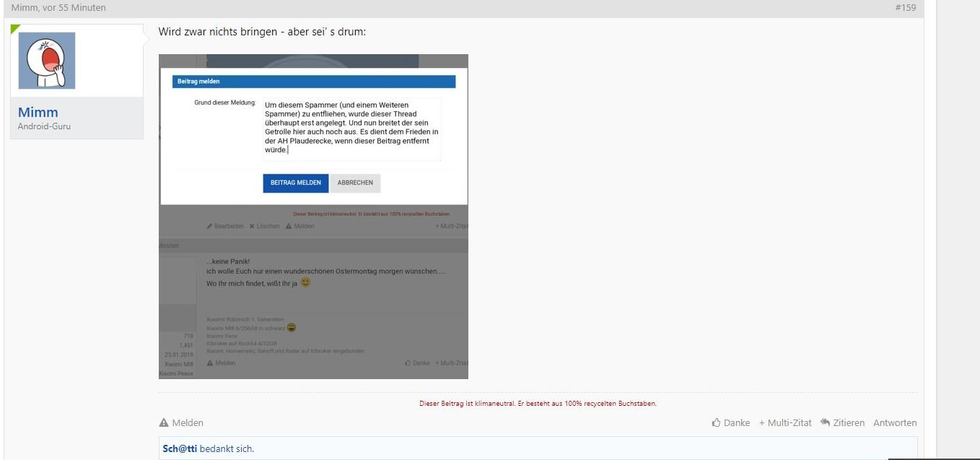Click the klimaneutral signature text
This screenshot has width=980, height=460.
pyautogui.click(x=538, y=404)
